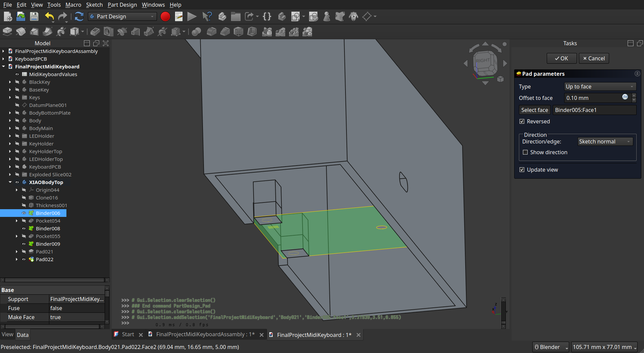The width and height of the screenshot is (644, 353).
Task: Activate the What's This help pointer
Action: click(207, 16)
